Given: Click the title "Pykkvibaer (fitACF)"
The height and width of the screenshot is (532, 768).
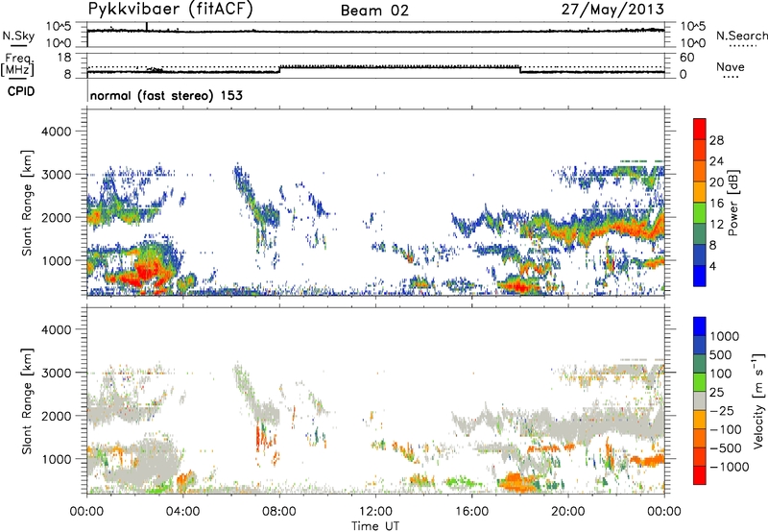Looking at the screenshot, I should 171,10.
